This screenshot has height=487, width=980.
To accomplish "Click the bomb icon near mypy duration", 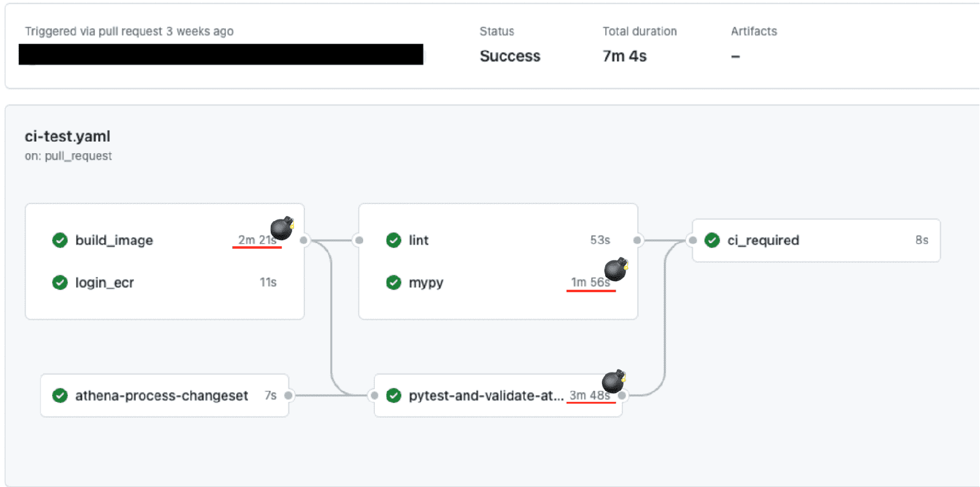I will point(616,269).
